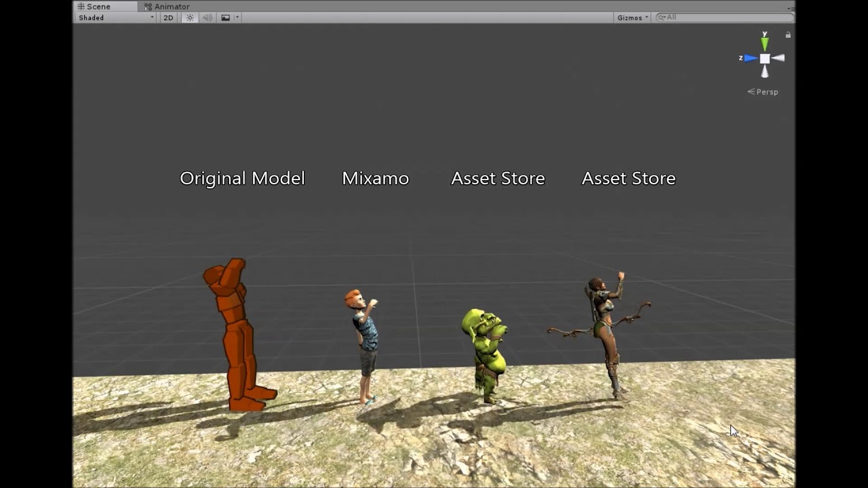Click the padlock to lock the view
The width and height of the screenshot is (868, 488).
pos(788,35)
